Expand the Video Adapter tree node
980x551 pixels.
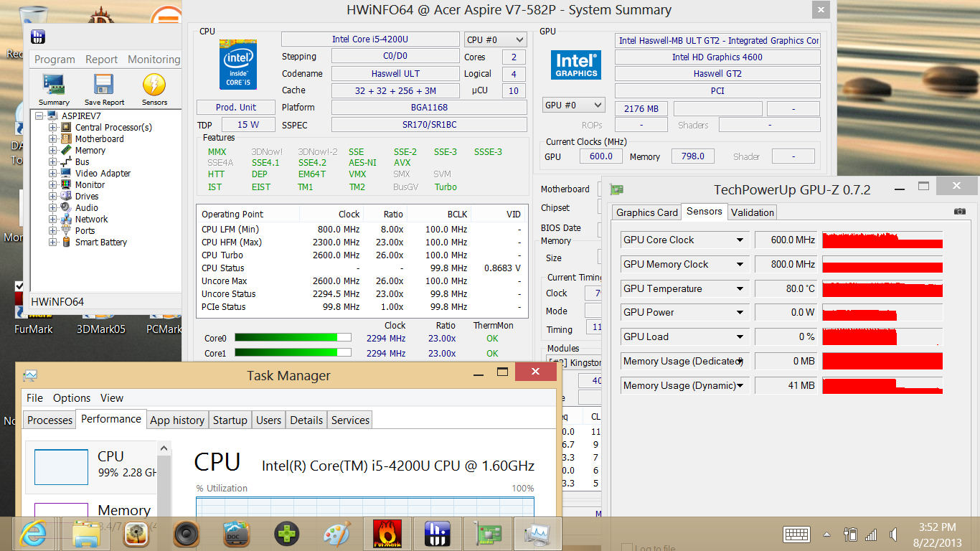[x=53, y=174]
